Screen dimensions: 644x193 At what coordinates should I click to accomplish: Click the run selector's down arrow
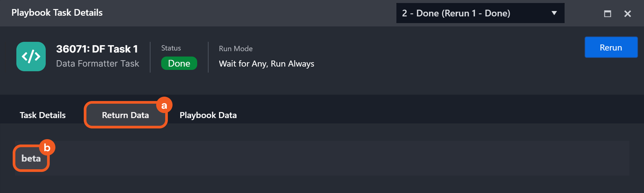pos(554,13)
